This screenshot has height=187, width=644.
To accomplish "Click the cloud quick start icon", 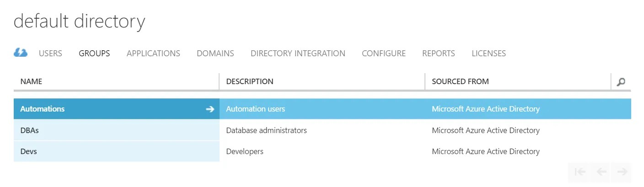I will pyautogui.click(x=21, y=53).
